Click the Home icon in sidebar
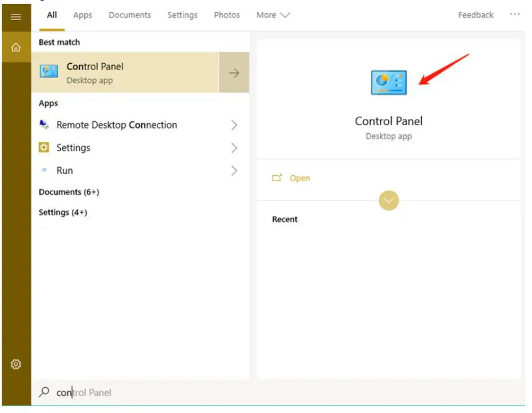532x413 pixels. 16,47
